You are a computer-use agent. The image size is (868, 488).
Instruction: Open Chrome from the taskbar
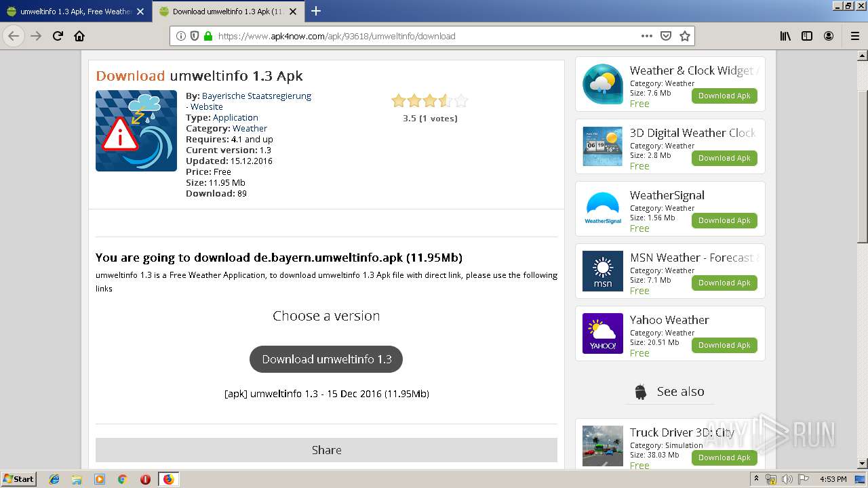[123, 479]
